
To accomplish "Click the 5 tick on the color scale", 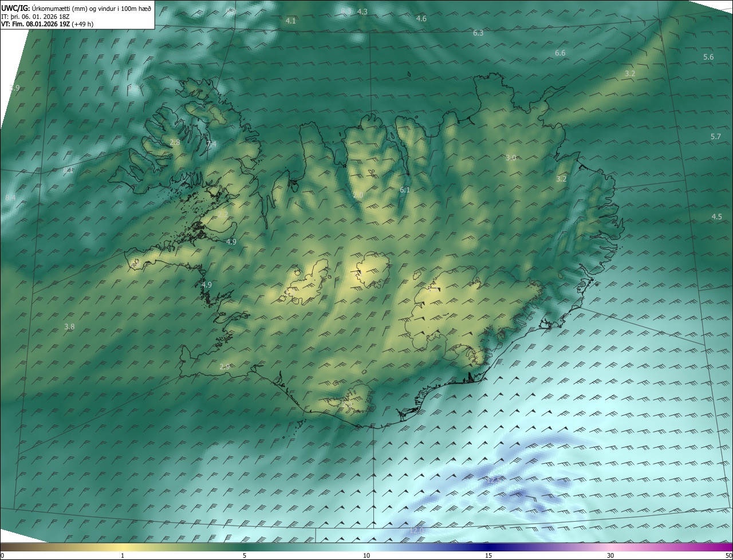I will [x=245, y=555].
